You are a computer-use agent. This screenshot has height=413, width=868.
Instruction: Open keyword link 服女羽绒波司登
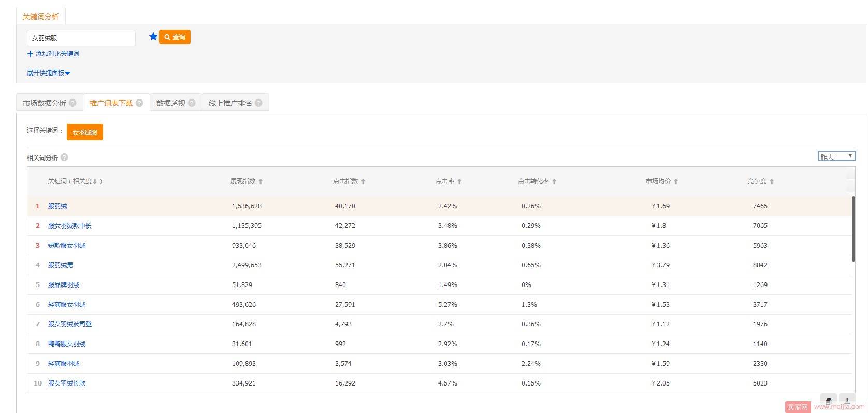click(x=70, y=324)
